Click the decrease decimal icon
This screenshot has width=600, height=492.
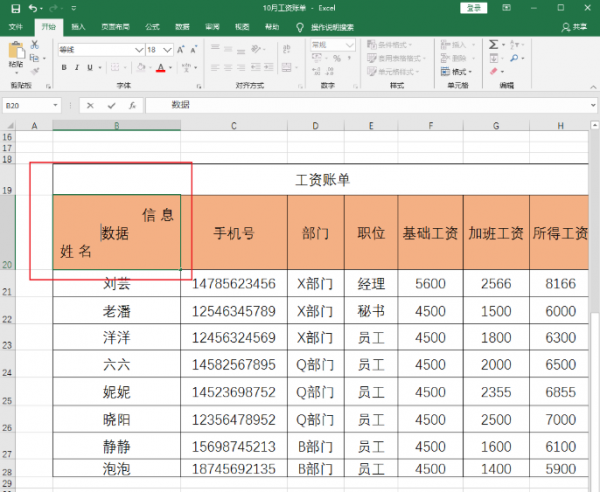[331, 71]
